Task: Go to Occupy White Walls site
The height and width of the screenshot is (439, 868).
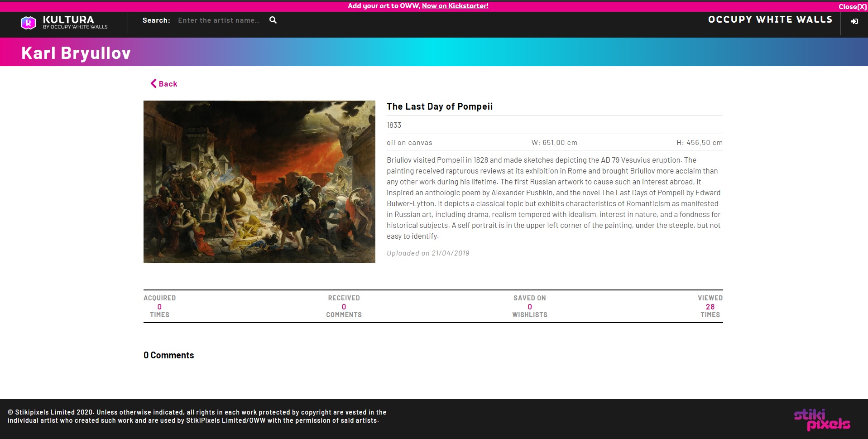Action: tap(770, 19)
